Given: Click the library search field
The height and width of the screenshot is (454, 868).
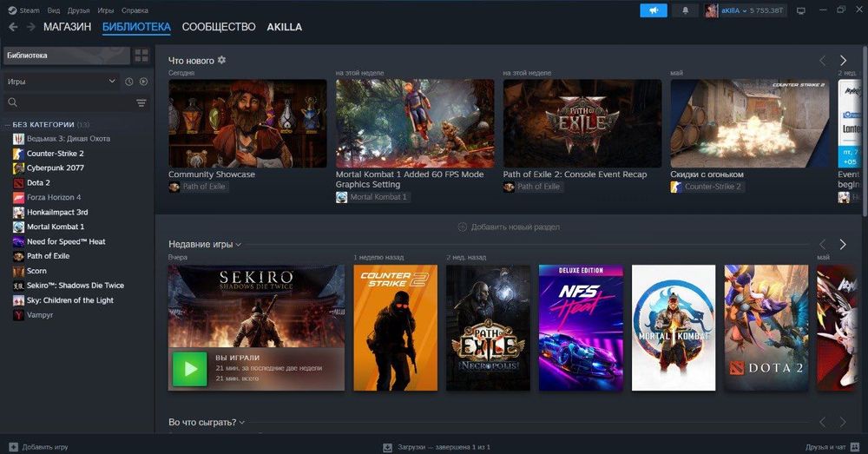Looking at the screenshot, I should pos(69,102).
